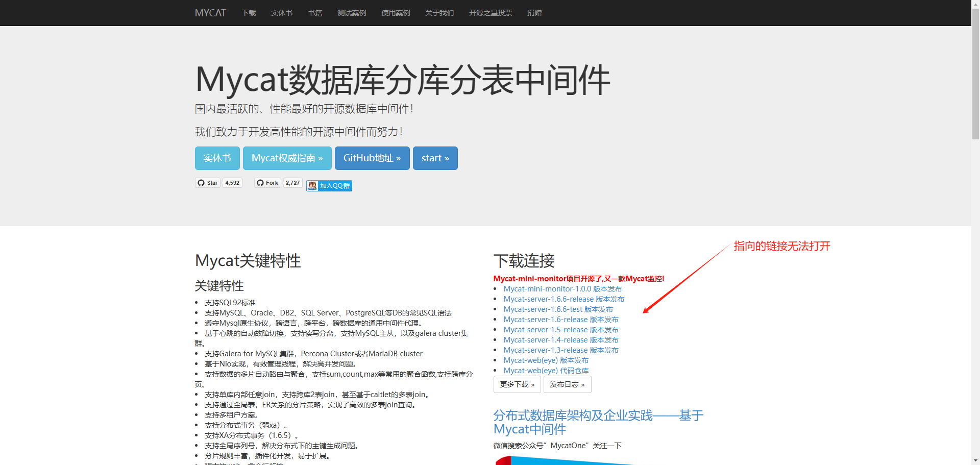Click the 支持多租户方案 feature item
Image resolution: width=980 pixels, height=465 pixels.
(x=232, y=415)
